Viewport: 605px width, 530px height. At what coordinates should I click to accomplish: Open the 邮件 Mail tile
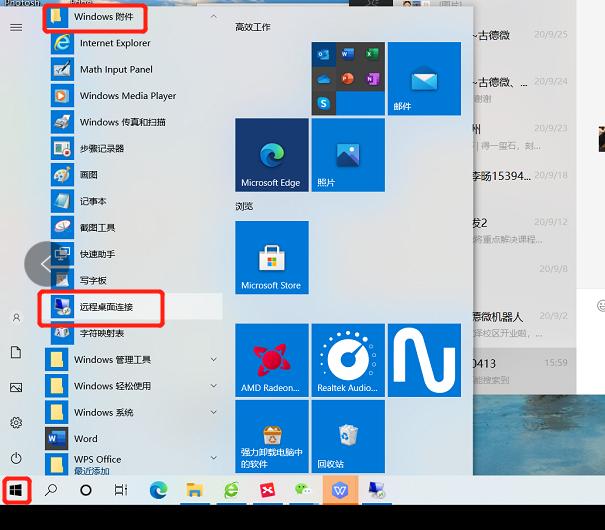tap(424, 79)
